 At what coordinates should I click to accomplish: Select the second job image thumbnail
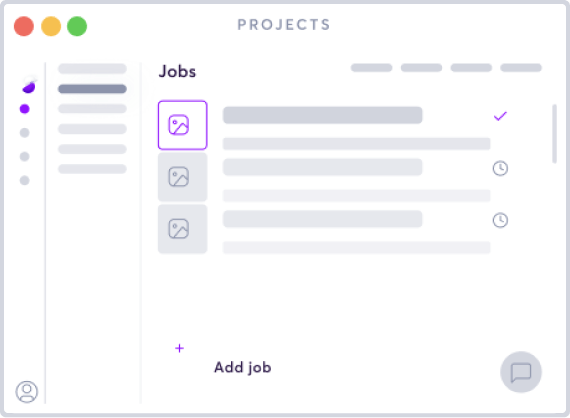point(182,177)
